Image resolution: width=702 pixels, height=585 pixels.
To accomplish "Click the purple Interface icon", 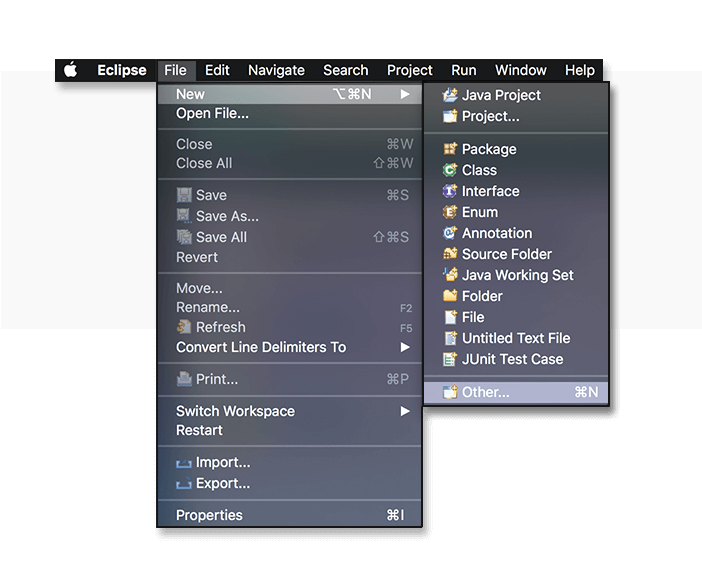I will (x=450, y=191).
